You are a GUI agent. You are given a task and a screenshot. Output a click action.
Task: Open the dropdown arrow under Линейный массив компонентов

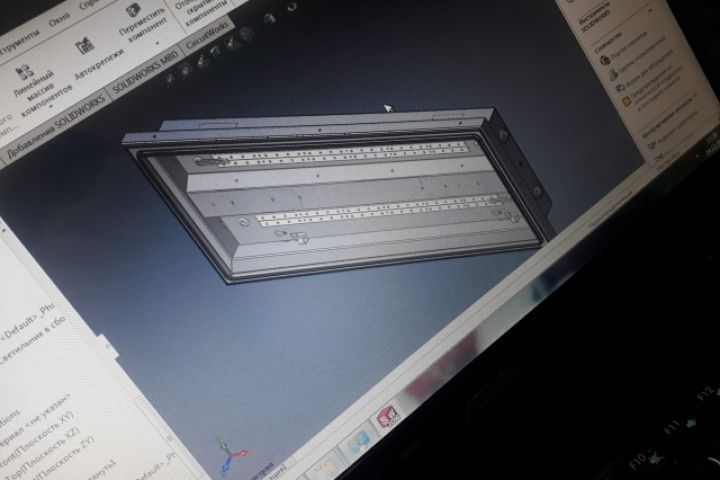51,106
